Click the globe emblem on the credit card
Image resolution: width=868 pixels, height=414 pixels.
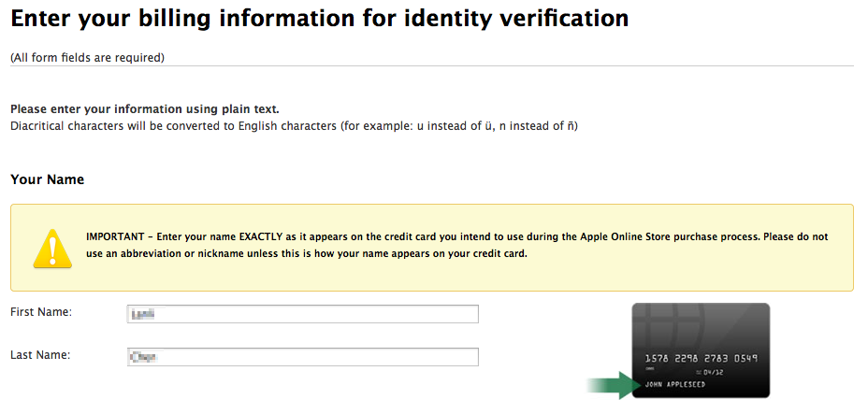668,321
